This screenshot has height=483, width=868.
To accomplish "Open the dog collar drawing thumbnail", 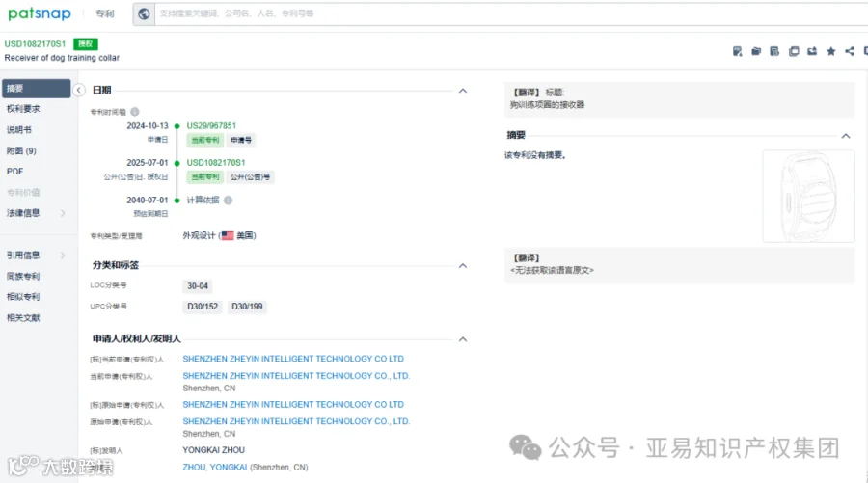I will pos(809,197).
